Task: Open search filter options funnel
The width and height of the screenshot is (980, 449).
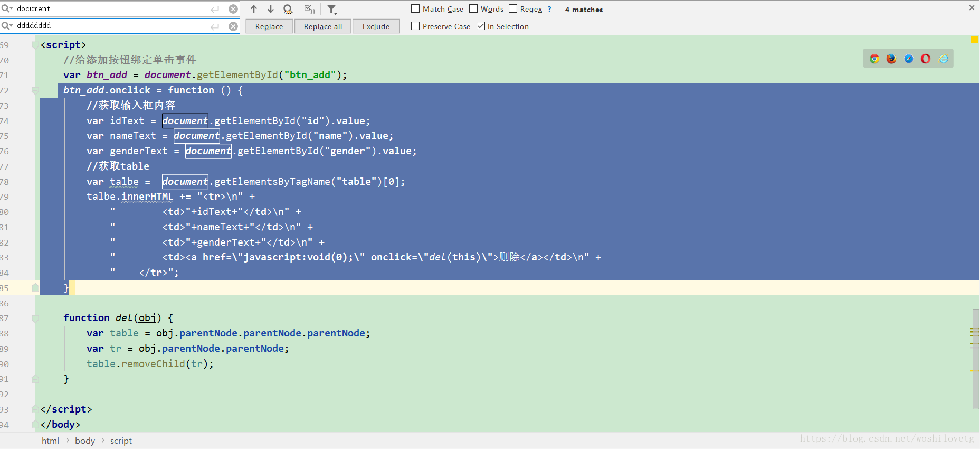Action: 332,9
